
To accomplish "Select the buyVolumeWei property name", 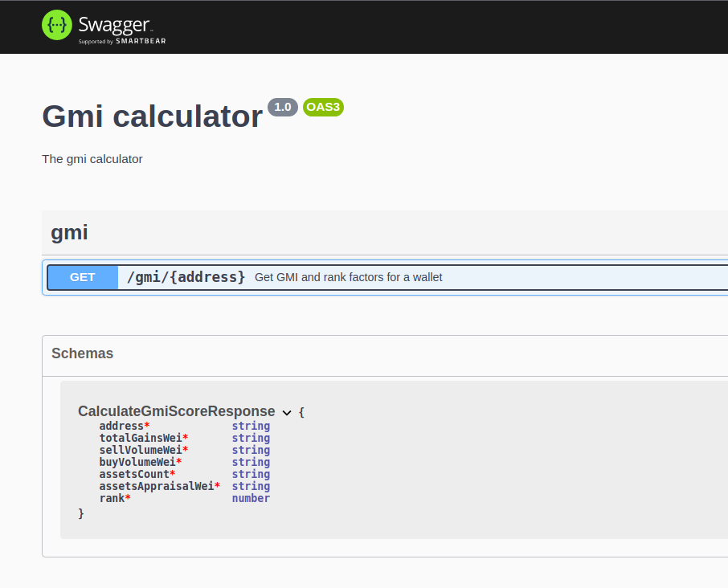I will 137,462.
